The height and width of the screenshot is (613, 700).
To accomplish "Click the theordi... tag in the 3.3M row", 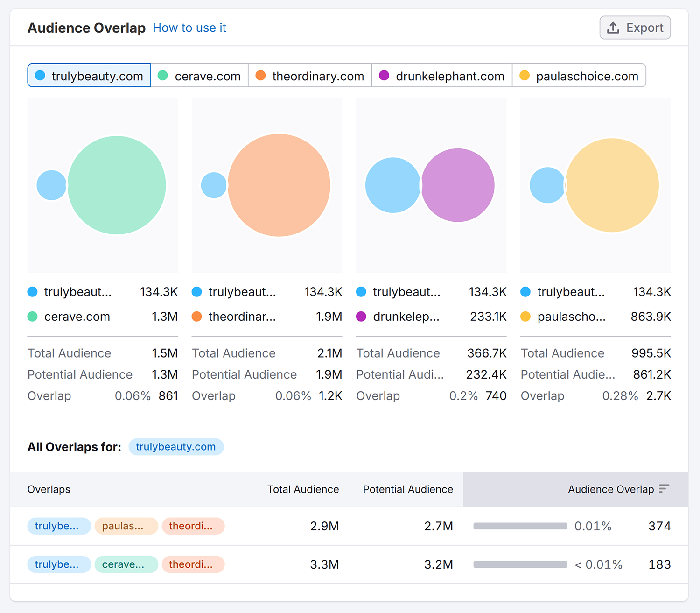I will [x=193, y=564].
